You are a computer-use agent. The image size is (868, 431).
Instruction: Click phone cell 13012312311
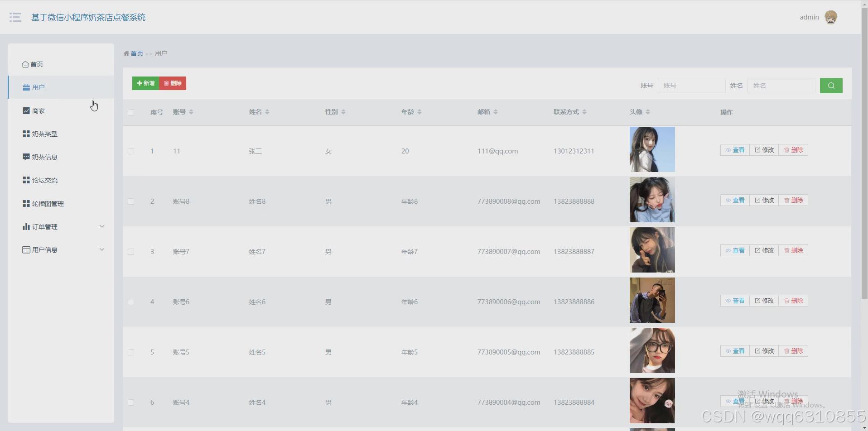tap(574, 151)
